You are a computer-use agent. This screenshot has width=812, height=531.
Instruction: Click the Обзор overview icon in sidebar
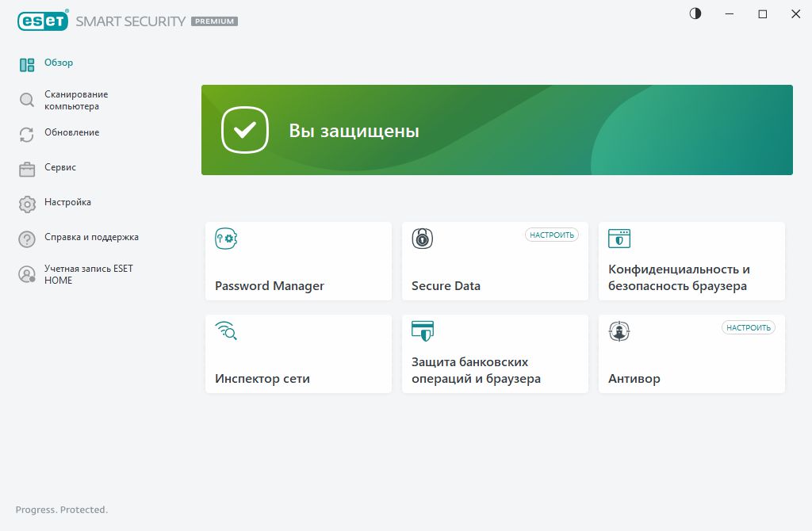pos(27,65)
